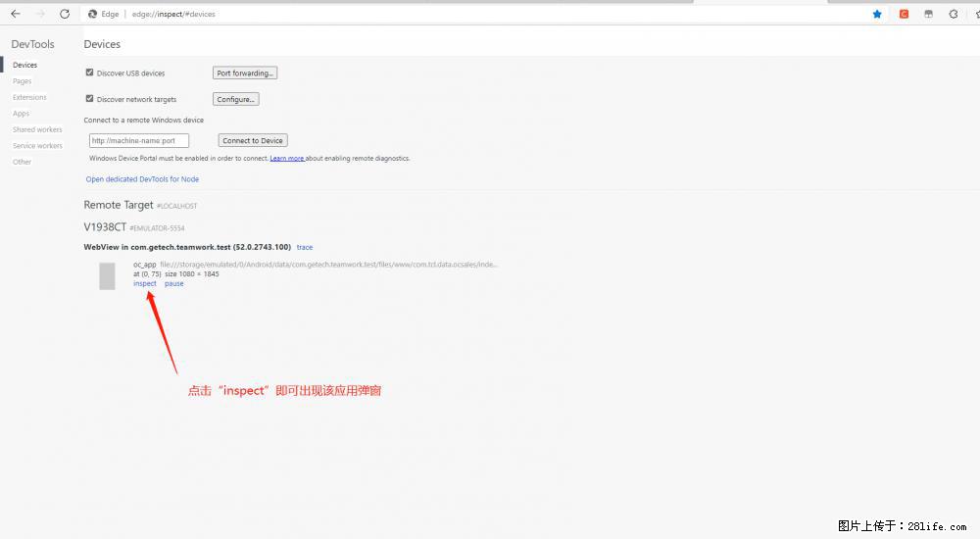Screen dimensions: 980x539
Task: Click the Configure button
Action: tap(235, 99)
